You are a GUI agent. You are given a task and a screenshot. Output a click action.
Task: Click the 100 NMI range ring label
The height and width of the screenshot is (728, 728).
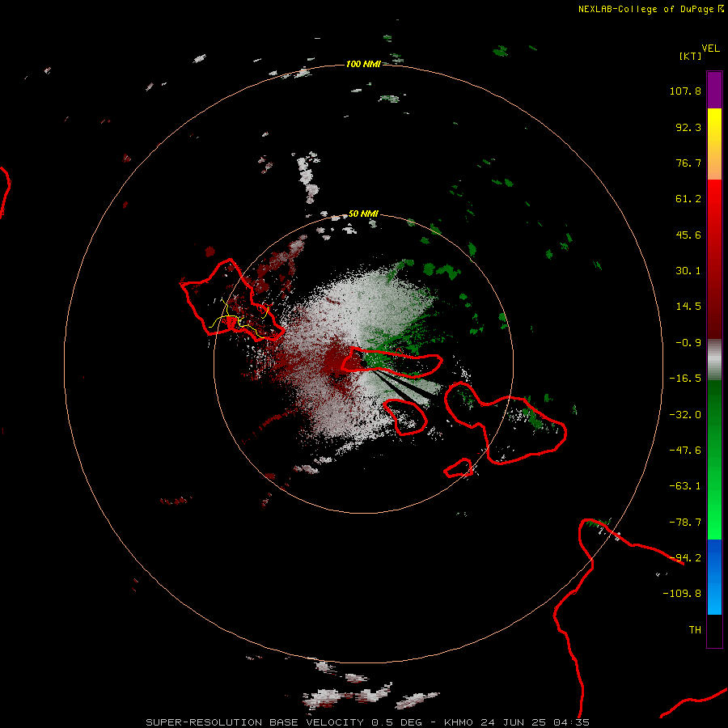[363, 64]
